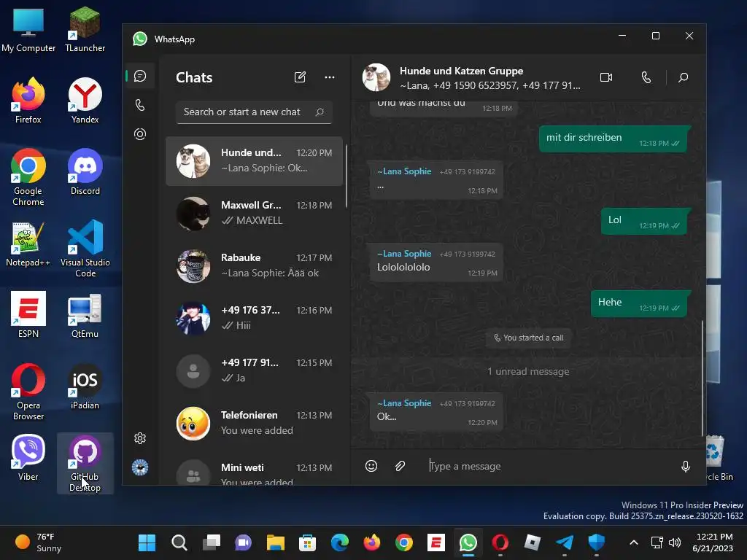The image size is (747, 560).
Task: Open the Yandex desktop shortcut
Action: click(85, 101)
